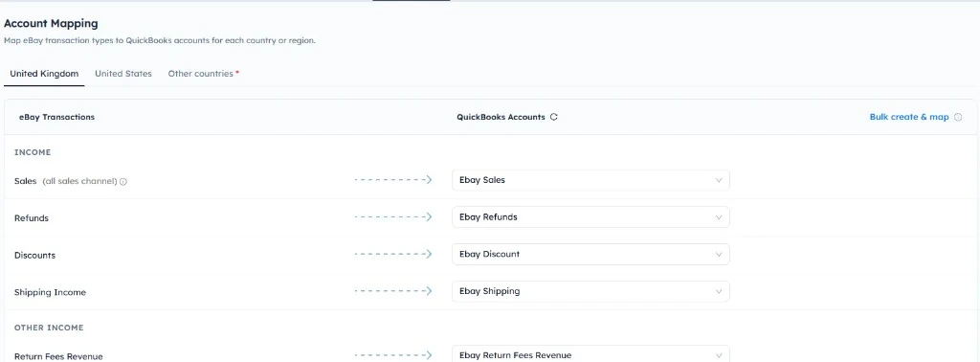Click the Sales transaction label
The height and width of the screenshot is (362, 980).
pyautogui.click(x=26, y=181)
